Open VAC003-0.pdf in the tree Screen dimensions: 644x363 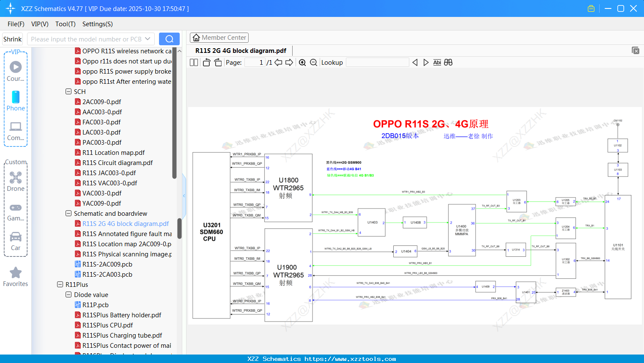(x=102, y=193)
